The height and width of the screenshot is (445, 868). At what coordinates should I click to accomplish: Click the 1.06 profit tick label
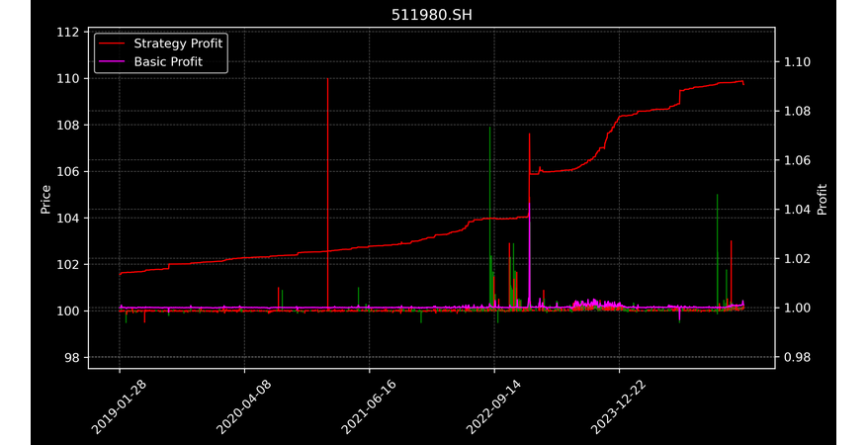point(797,160)
